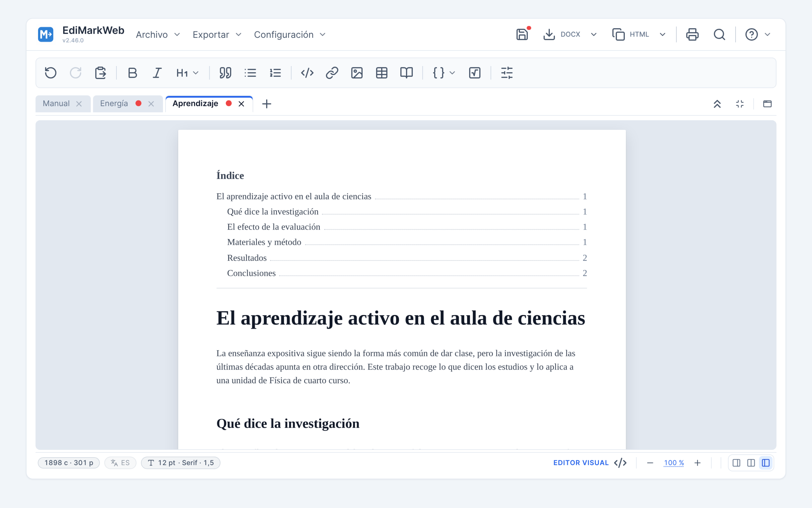
Task: Click the redo icon in the toolbar
Action: [x=75, y=73]
